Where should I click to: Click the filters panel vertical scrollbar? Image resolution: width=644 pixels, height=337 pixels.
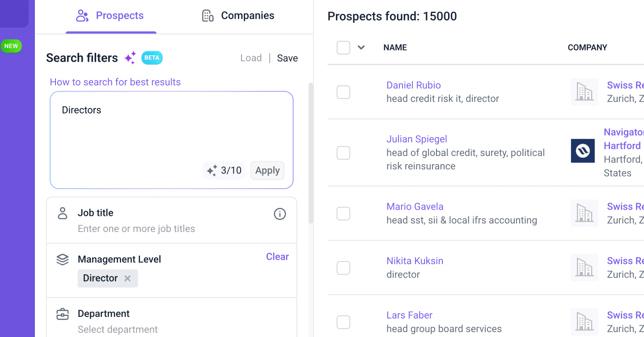click(311, 152)
